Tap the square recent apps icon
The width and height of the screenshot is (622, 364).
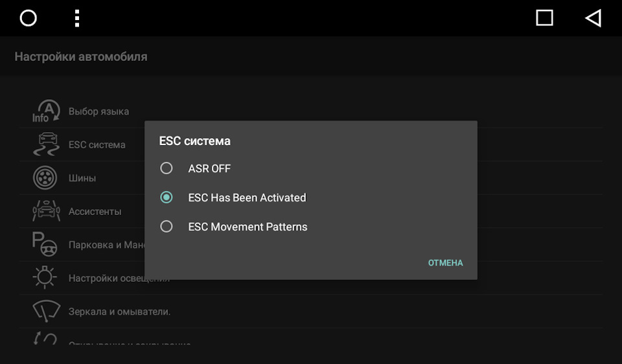[544, 18]
